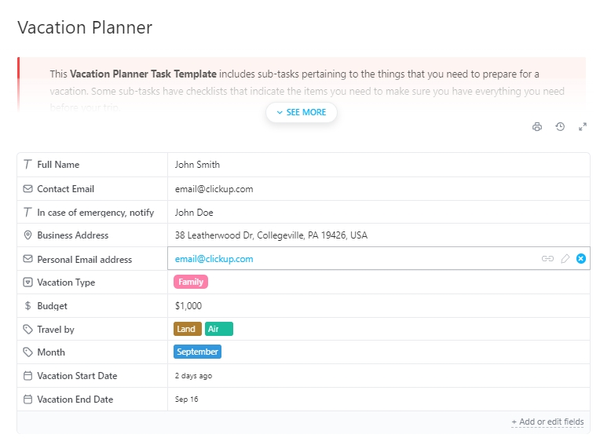
Task: Open Month field showing September
Action: click(197, 352)
